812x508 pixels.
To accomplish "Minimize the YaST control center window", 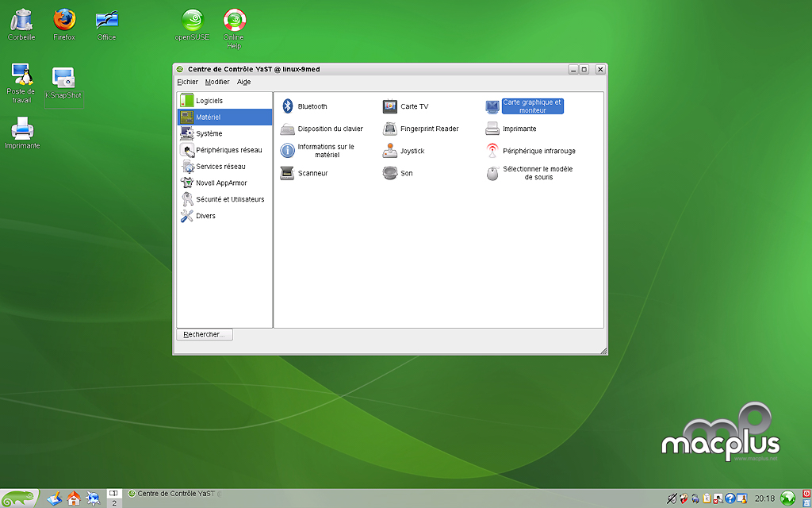I will [x=573, y=69].
